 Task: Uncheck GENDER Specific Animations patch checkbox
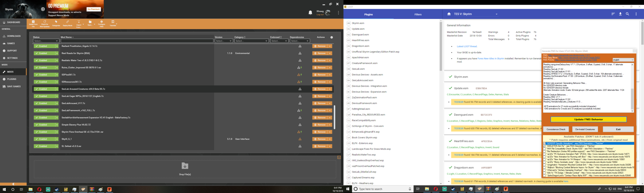pos(544,143)
